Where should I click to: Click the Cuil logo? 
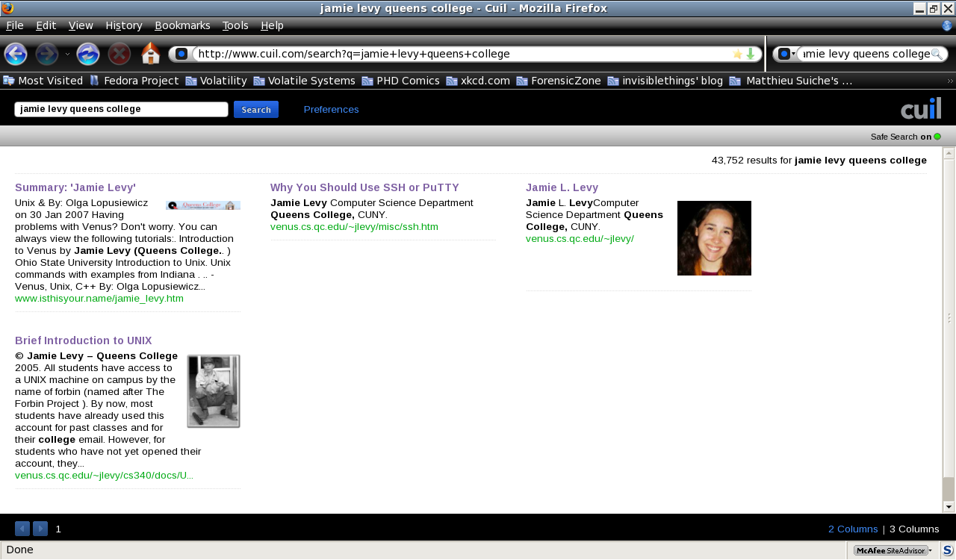pyautogui.click(x=921, y=108)
